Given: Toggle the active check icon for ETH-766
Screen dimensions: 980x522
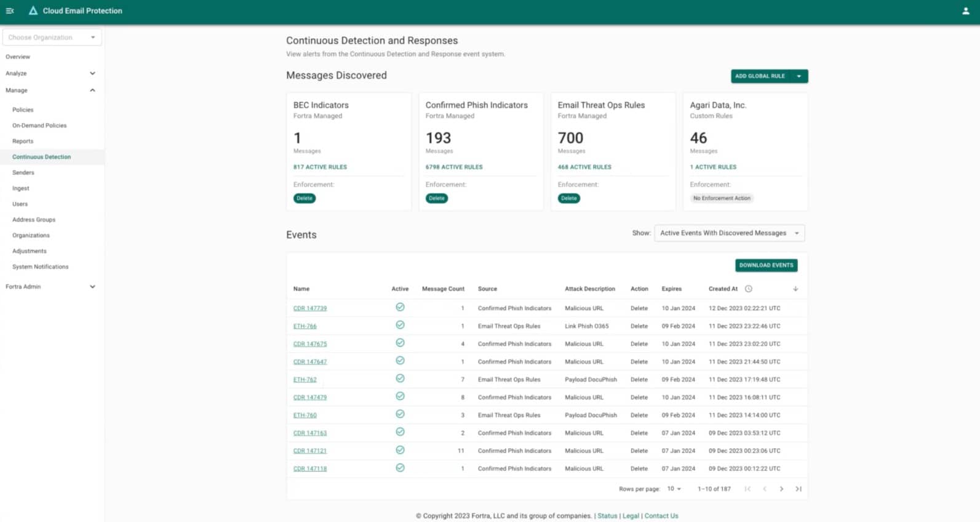Looking at the screenshot, I should tap(400, 325).
